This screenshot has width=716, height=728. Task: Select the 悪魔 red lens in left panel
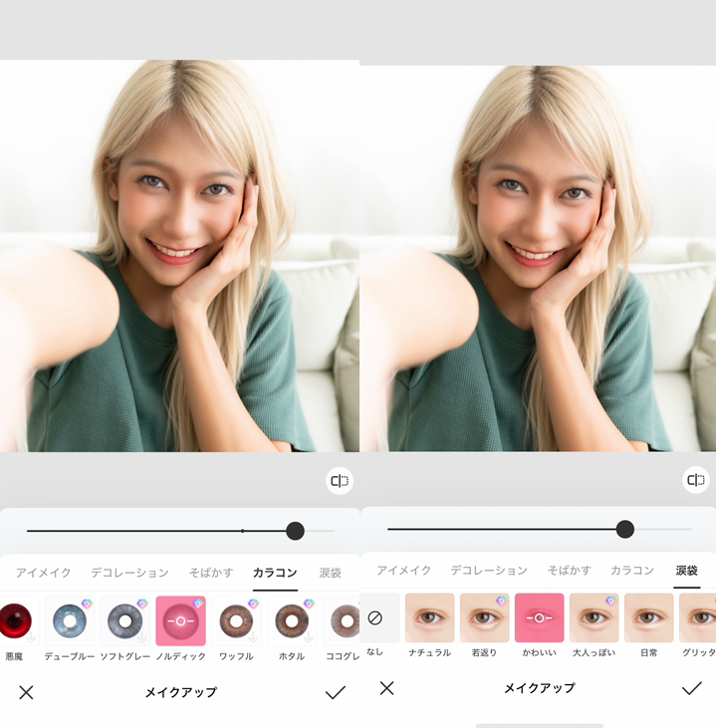pos(16,621)
